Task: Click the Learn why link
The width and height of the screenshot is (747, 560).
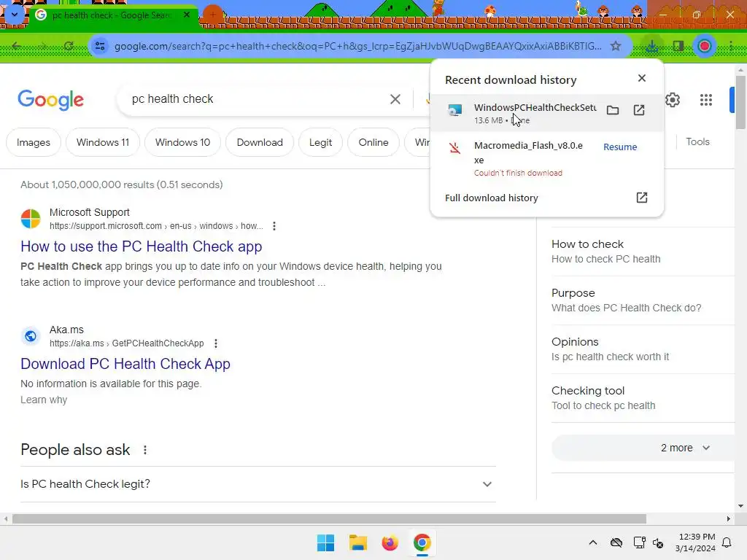Action: (x=44, y=400)
